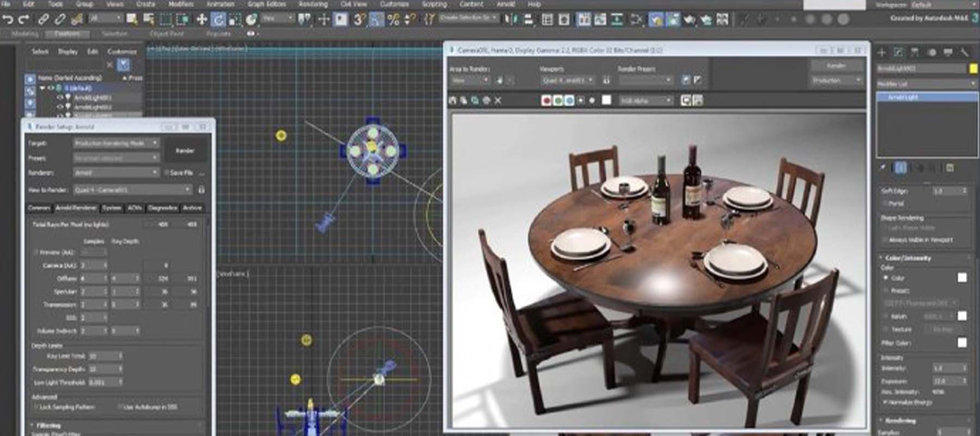Screen dimensions: 980x436
Task: Enable the red channel in render window
Action: click(x=546, y=100)
